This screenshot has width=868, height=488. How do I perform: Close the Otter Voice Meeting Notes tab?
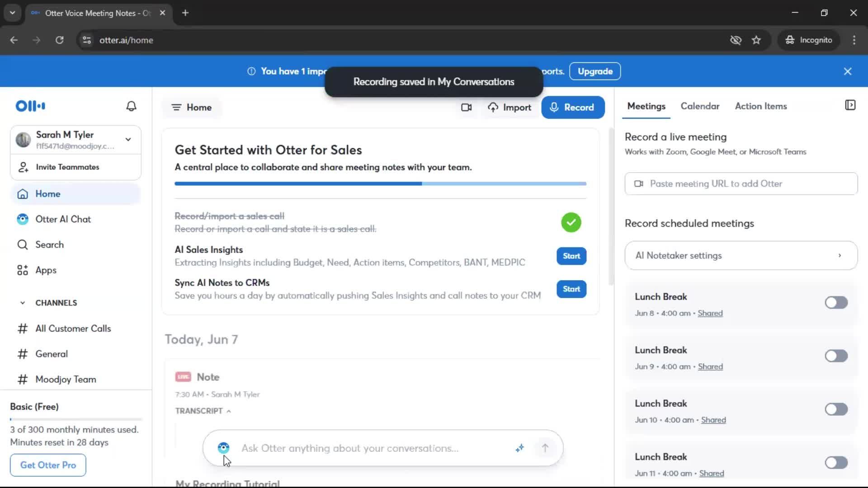(162, 13)
